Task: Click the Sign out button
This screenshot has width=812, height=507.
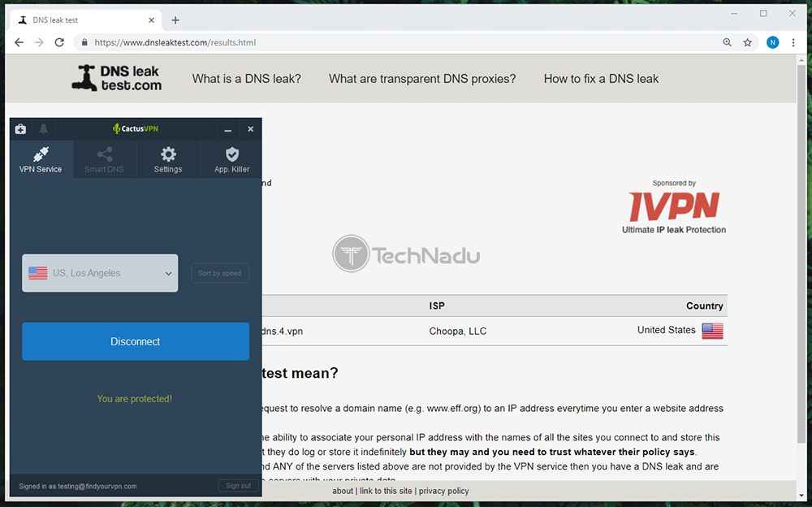Action: pyautogui.click(x=238, y=486)
